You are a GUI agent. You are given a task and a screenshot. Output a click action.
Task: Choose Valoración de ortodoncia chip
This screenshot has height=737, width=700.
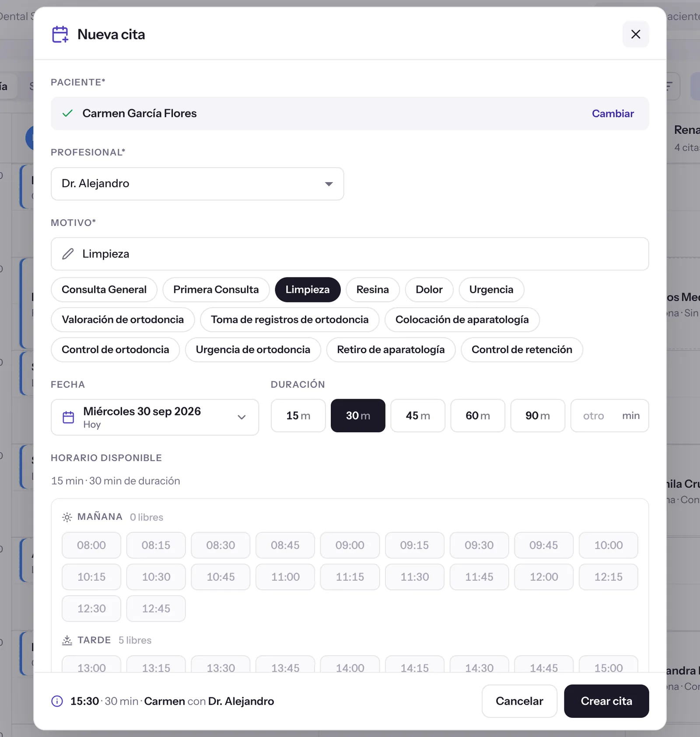click(123, 320)
